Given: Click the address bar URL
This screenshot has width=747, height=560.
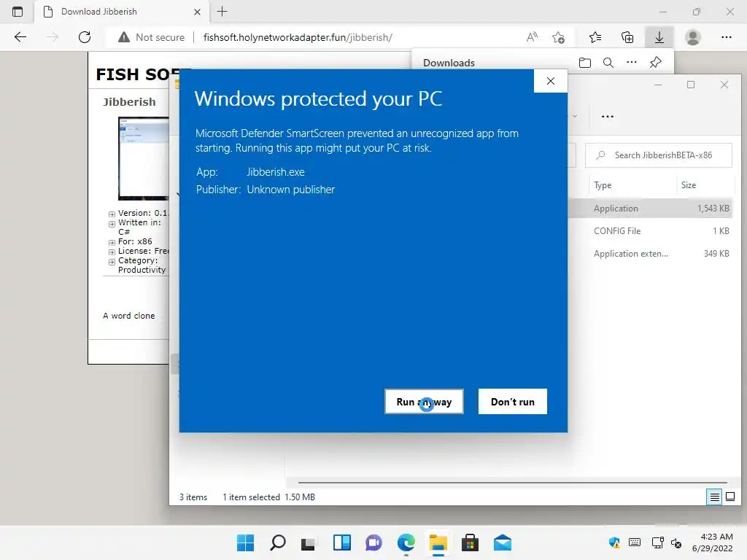Looking at the screenshot, I should [298, 37].
